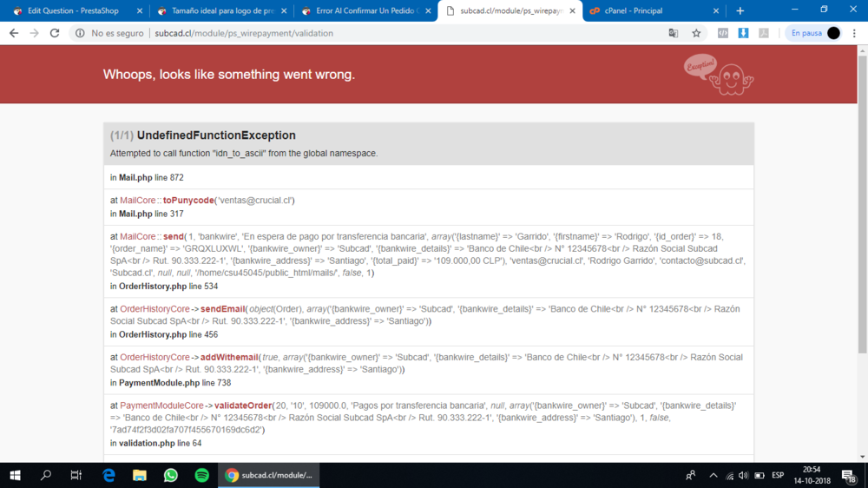Image resolution: width=868 pixels, height=488 pixels.
Task: Click 'validation.php line 64' text
Action: click(x=160, y=443)
